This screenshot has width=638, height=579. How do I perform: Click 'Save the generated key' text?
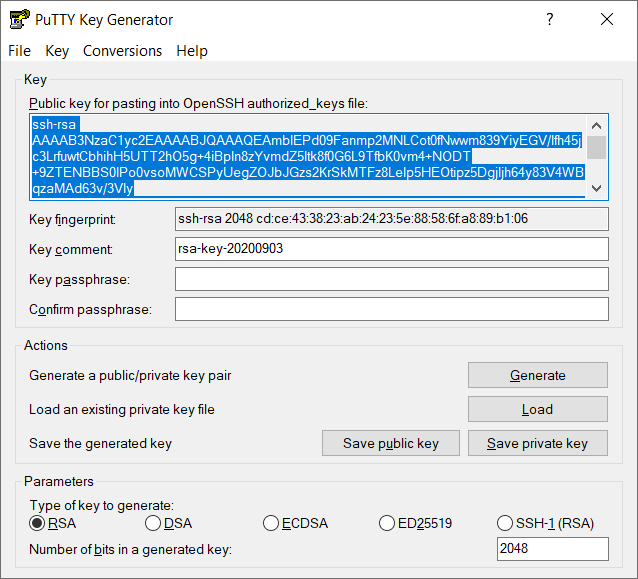click(101, 443)
